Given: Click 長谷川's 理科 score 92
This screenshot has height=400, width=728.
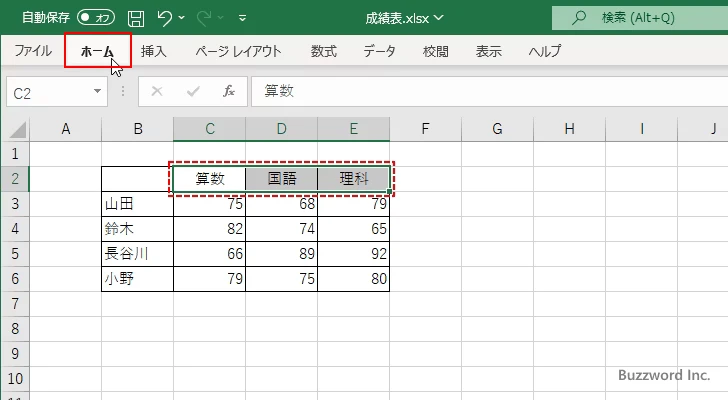Looking at the screenshot, I should (353, 254).
